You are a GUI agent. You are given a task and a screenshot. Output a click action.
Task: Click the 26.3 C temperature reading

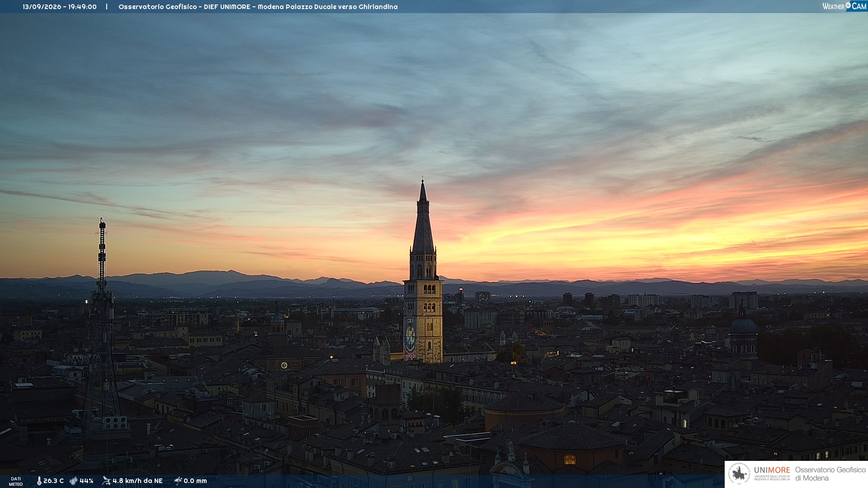click(x=53, y=481)
